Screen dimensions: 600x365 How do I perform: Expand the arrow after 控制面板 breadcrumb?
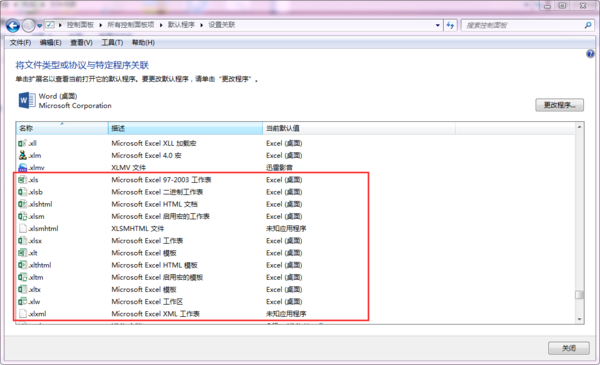[x=101, y=25]
